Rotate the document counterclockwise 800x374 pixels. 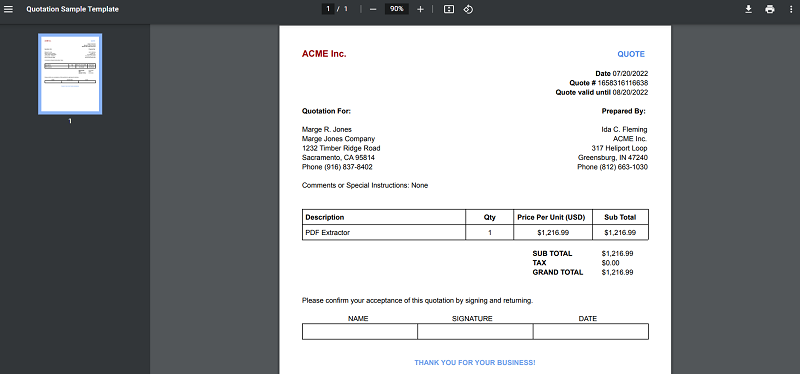click(x=468, y=9)
